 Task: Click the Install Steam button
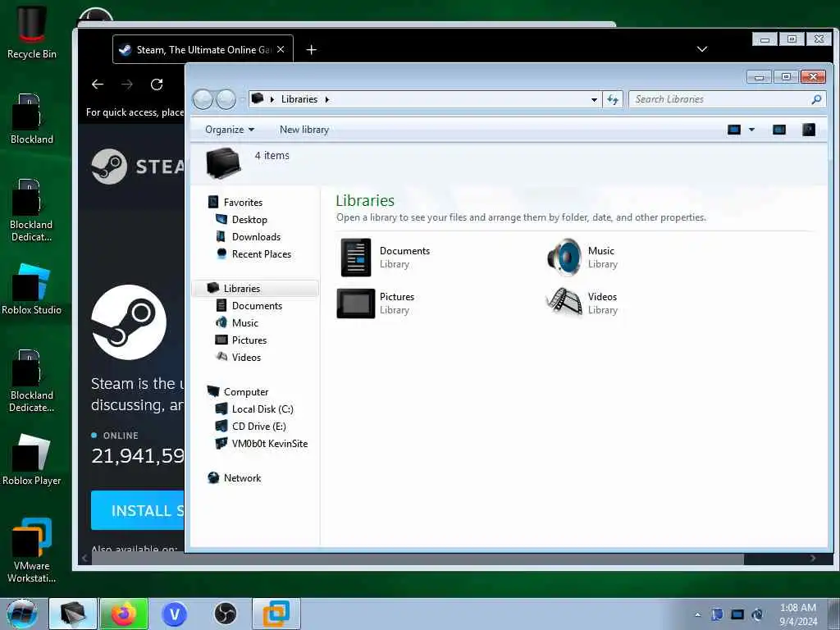(x=137, y=510)
